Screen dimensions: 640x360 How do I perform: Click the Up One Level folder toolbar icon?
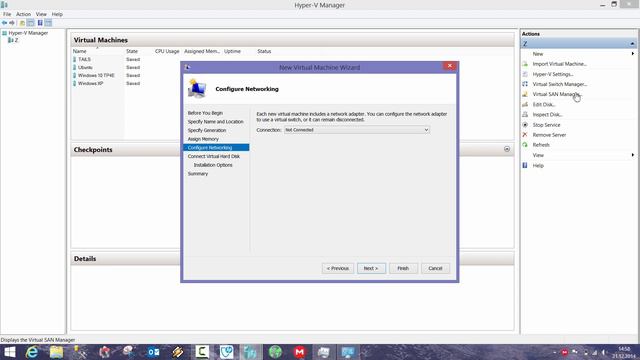(22, 23)
